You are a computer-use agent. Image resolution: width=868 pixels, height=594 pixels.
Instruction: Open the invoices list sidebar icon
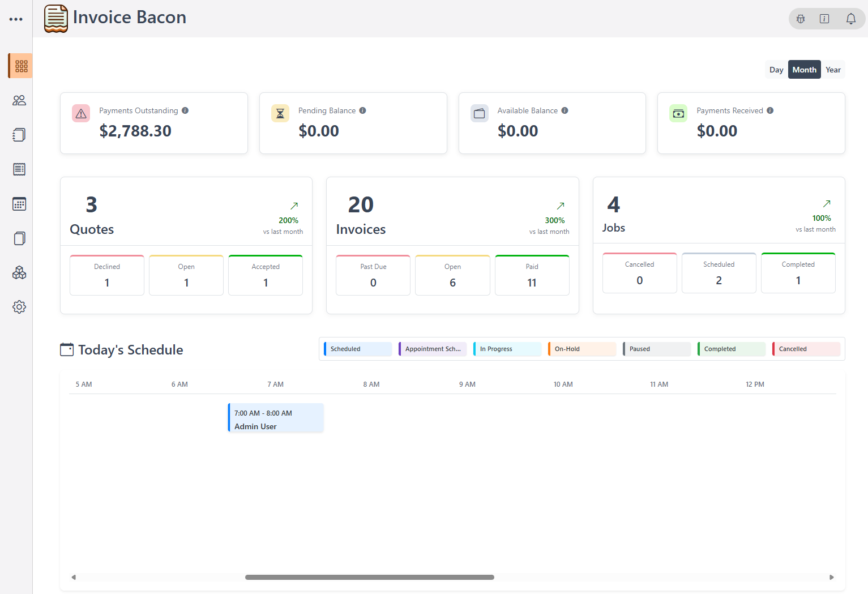coord(19,169)
